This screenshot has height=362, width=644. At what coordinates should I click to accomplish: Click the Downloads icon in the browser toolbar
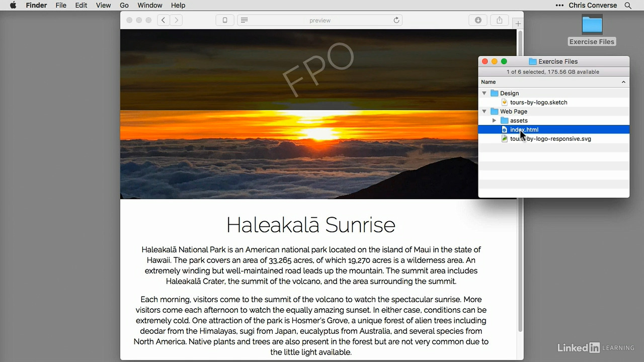point(477,20)
